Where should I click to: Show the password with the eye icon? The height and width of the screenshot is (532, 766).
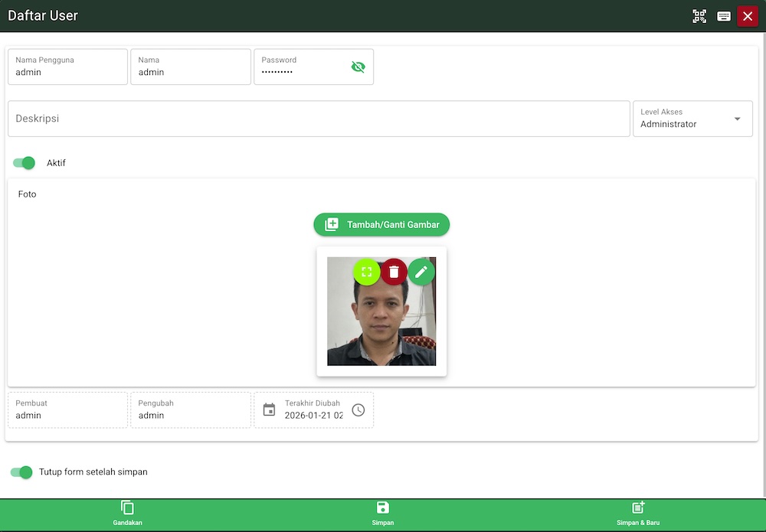point(358,67)
